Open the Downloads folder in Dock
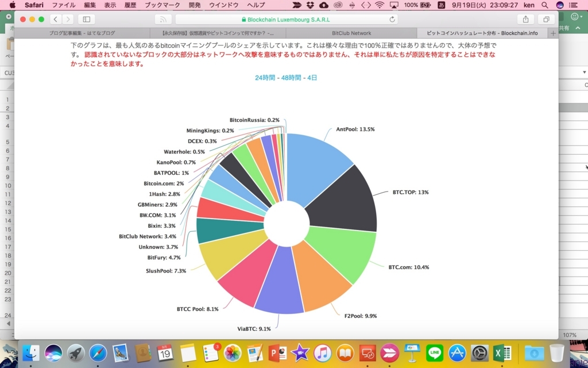588x368 pixels. (534, 353)
